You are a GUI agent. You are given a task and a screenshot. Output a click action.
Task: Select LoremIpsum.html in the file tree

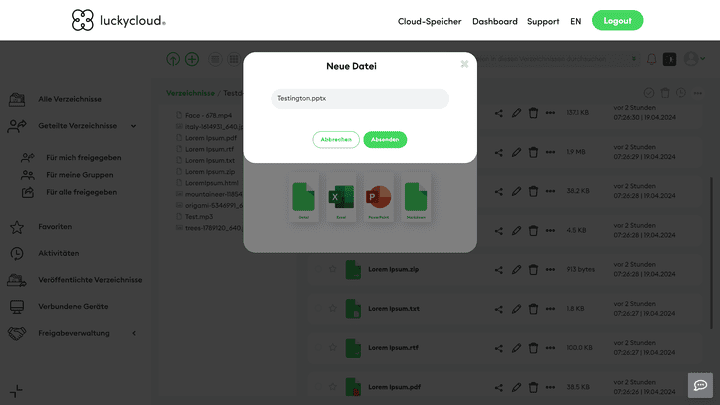coord(212,183)
